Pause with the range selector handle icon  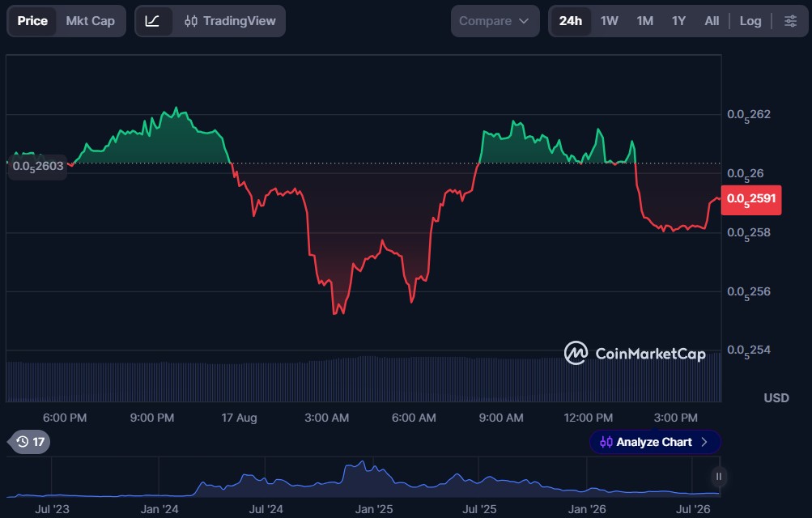(x=718, y=477)
